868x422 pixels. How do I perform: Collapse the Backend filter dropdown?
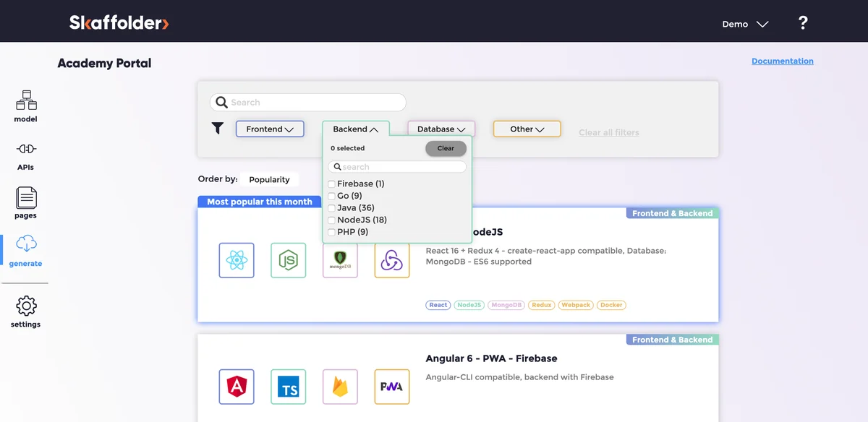coord(356,129)
